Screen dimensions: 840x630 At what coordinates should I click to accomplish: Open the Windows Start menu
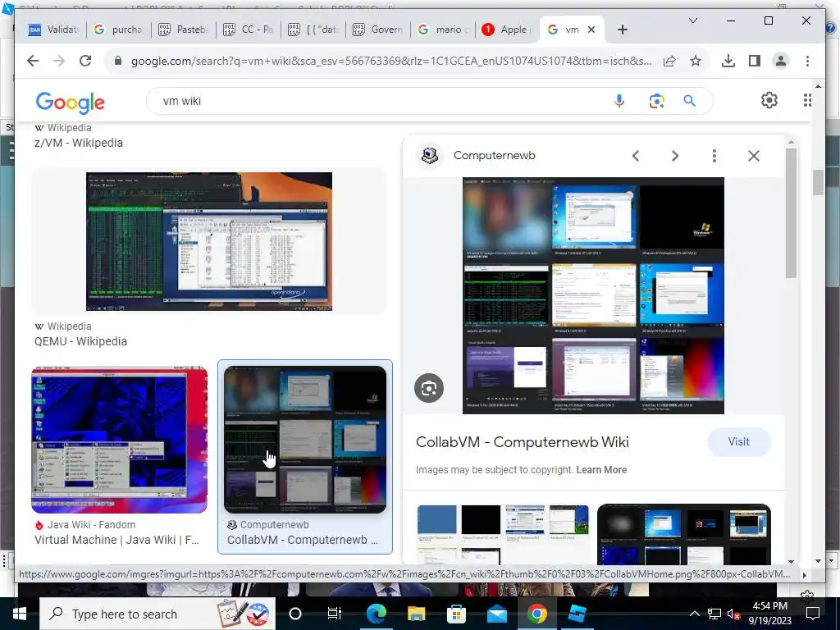pyautogui.click(x=20, y=614)
